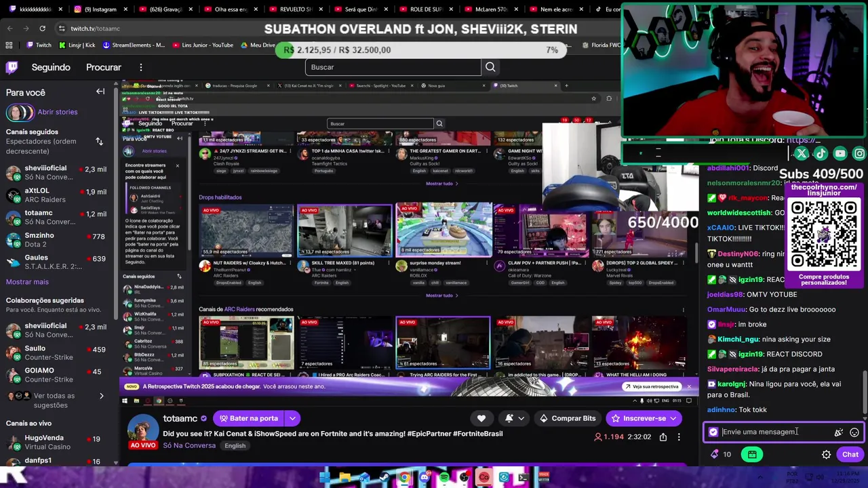Screen dimensions: 868x488
Task: Switch to the REVUELTO browser tab
Action: click(x=296, y=9)
